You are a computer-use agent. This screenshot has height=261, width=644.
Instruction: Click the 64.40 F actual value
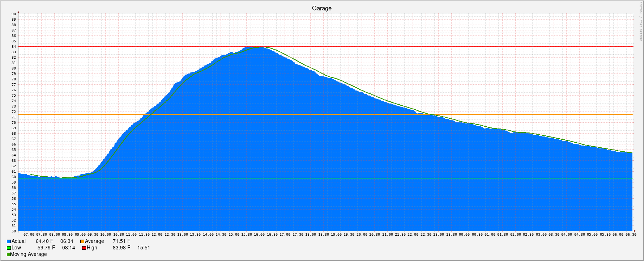point(44,241)
